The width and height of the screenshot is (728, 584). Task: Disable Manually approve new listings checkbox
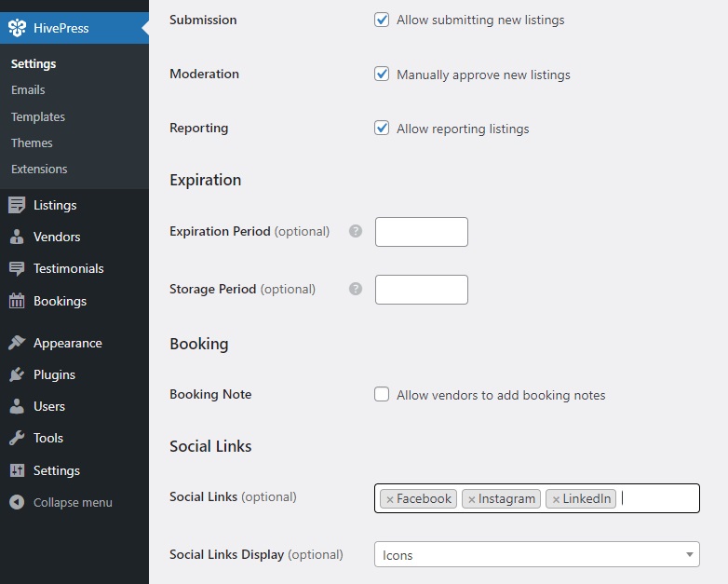pos(382,74)
